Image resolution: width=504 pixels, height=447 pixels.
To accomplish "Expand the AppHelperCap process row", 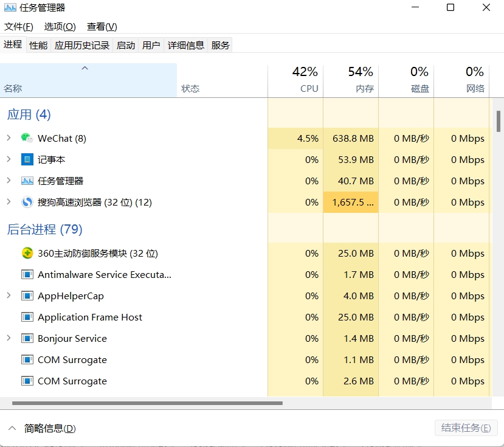I will (x=9, y=296).
